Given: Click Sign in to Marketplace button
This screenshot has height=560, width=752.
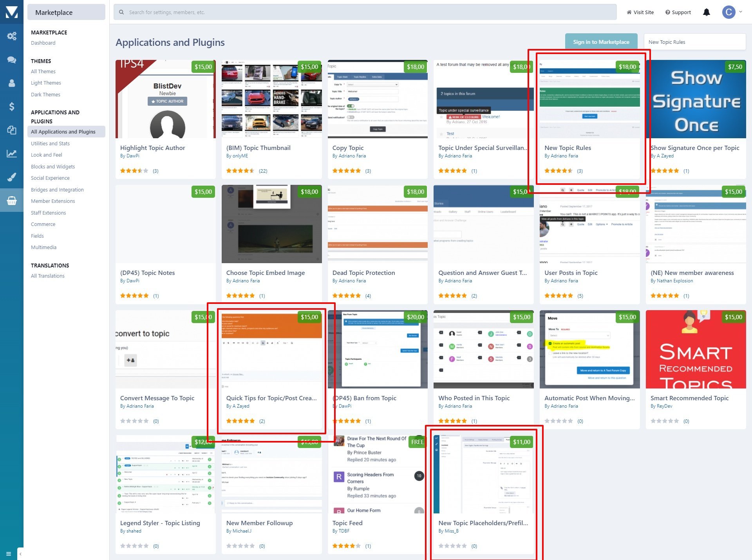Looking at the screenshot, I should [601, 42].
